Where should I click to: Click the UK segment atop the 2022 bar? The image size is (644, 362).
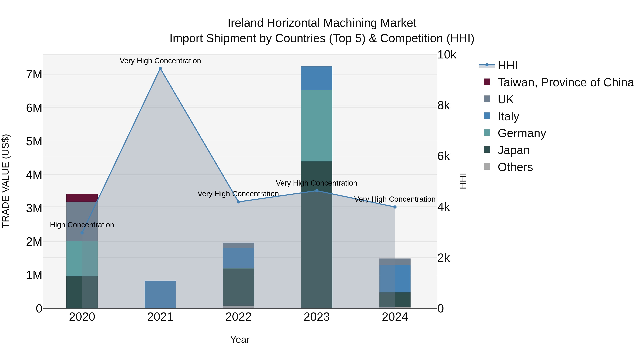point(238,245)
